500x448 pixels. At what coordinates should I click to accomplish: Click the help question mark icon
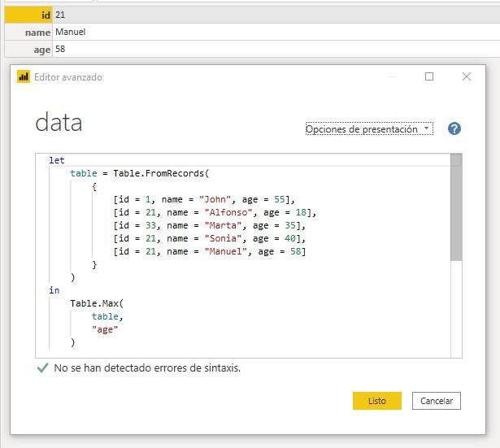click(x=454, y=128)
